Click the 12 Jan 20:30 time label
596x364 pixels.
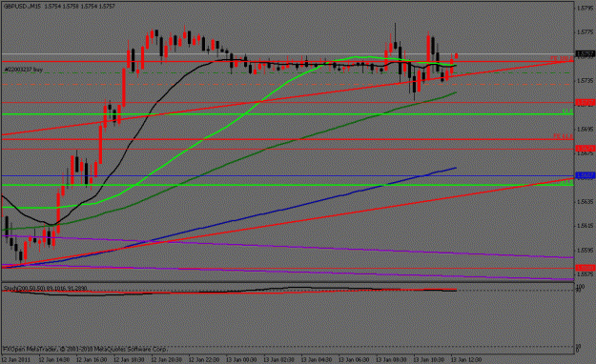coord(166,359)
